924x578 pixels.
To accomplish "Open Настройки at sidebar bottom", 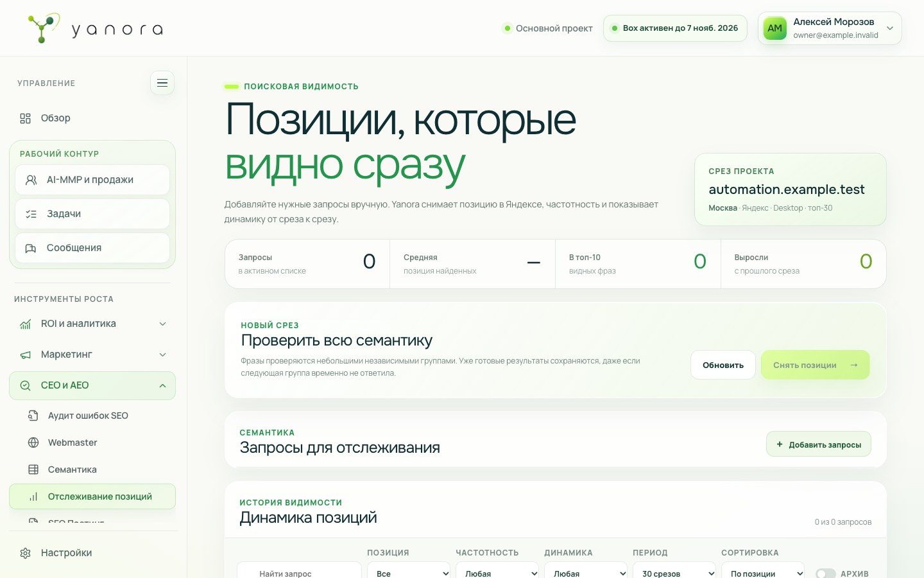I will click(x=92, y=553).
